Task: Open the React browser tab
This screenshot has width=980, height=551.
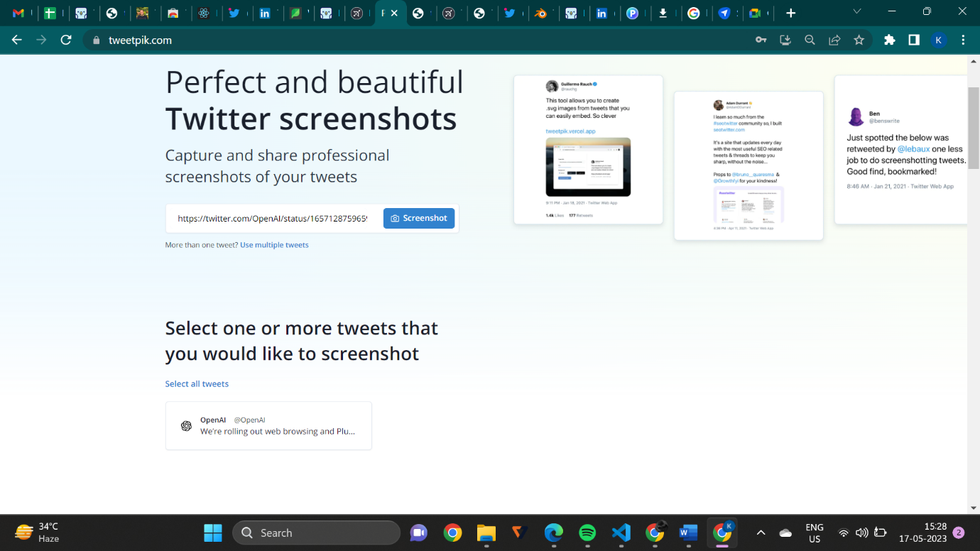Action: [x=204, y=13]
